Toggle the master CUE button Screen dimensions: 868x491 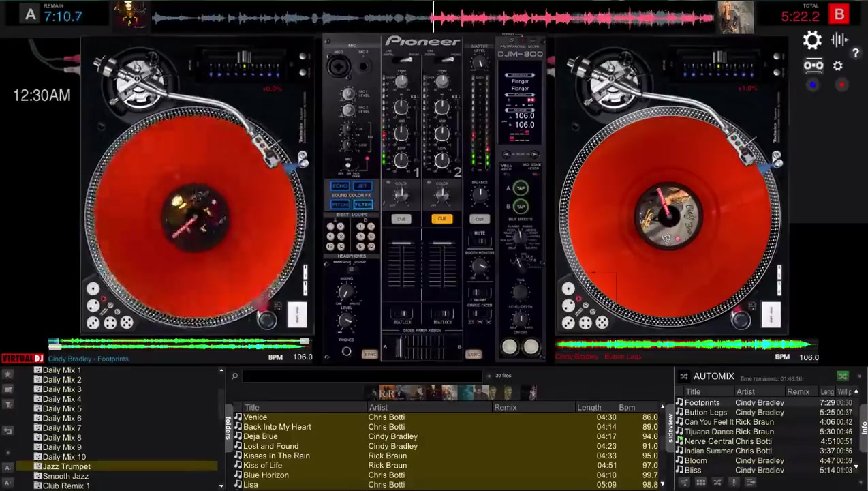click(x=480, y=219)
